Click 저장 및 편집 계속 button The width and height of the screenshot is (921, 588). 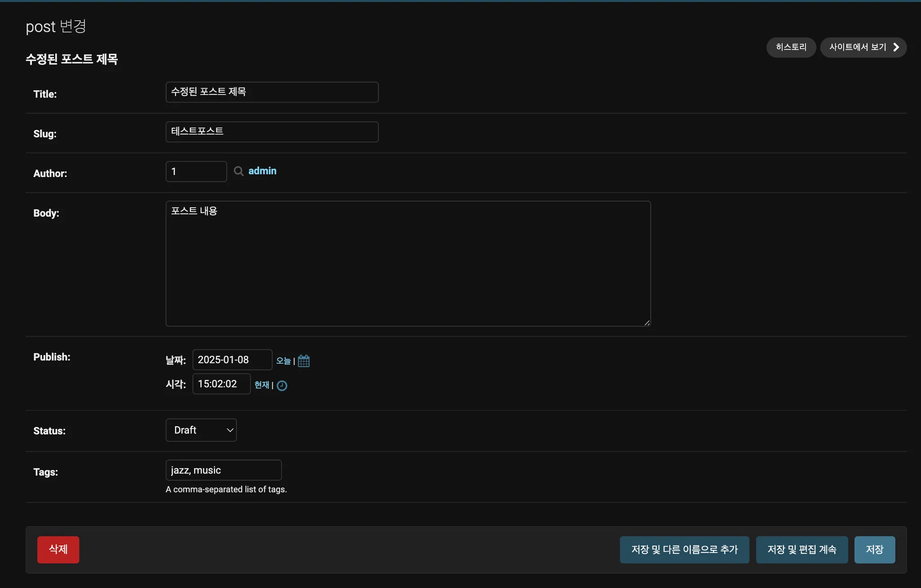[x=802, y=550]
